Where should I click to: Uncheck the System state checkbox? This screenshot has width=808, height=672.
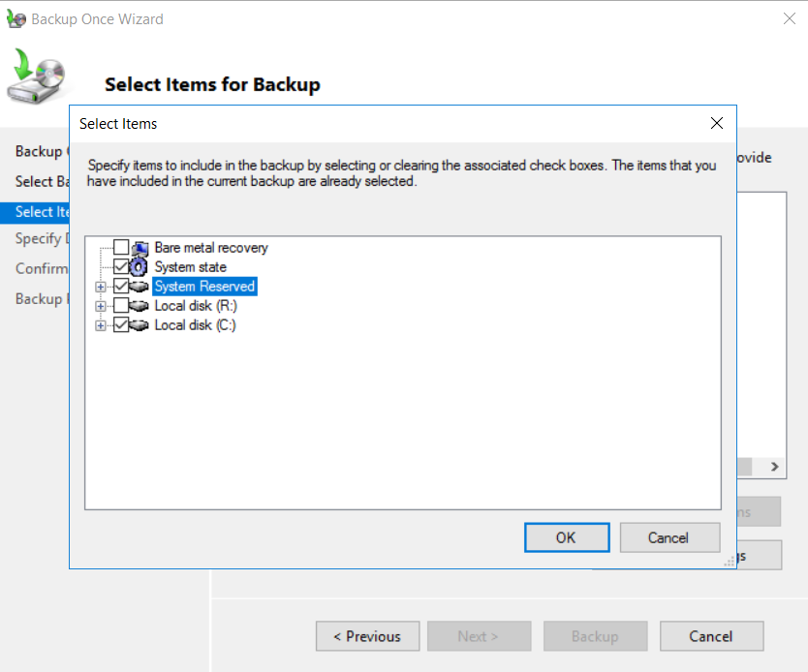point(121,266)
